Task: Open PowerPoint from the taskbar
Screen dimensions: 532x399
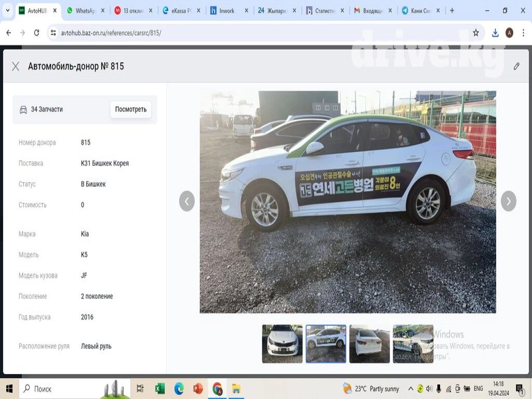Action: click(198, 389)
